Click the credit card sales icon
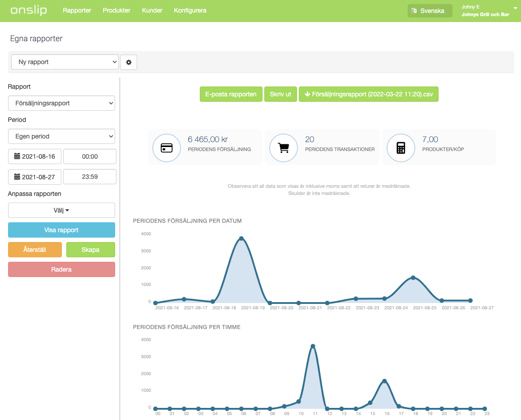521x420 pixels. 167,147
